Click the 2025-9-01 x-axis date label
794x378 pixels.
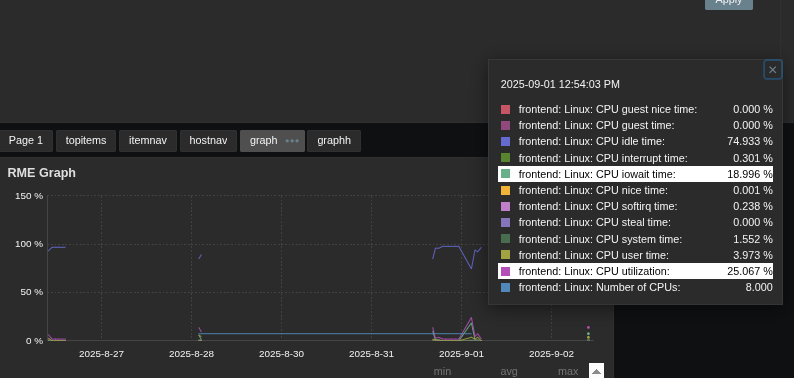point(461,354)
